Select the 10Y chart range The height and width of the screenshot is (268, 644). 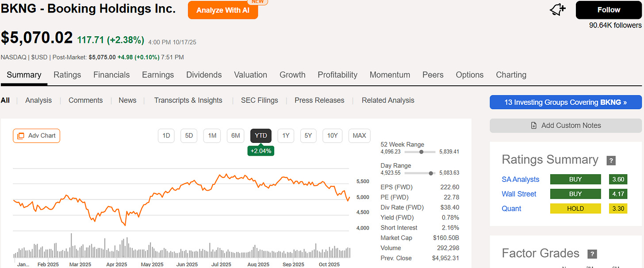(x=333, y=136)
